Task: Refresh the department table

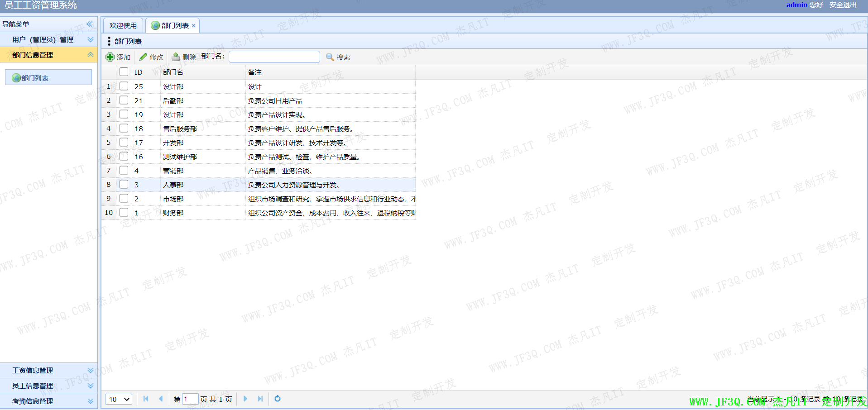Action: coord(278,399)
